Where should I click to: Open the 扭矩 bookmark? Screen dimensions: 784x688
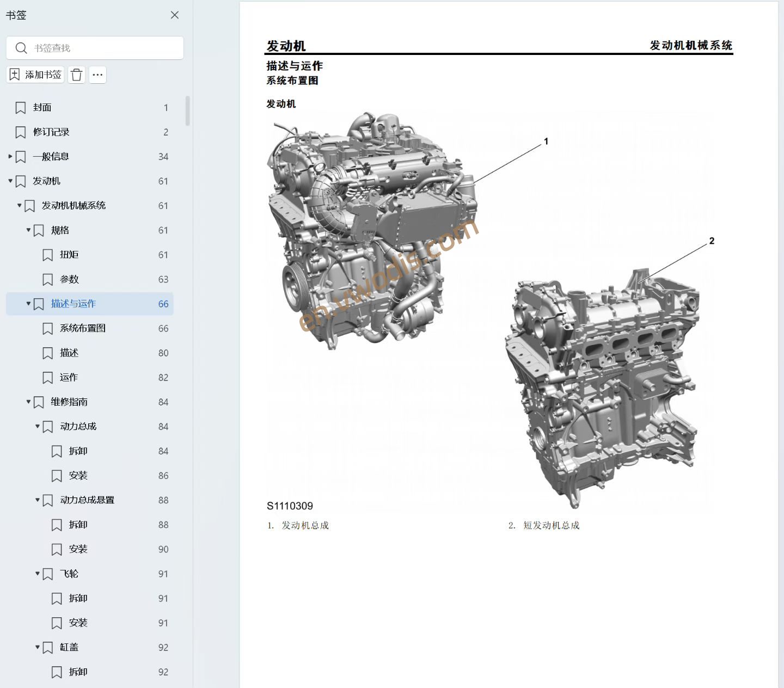(x=70, y=255)
